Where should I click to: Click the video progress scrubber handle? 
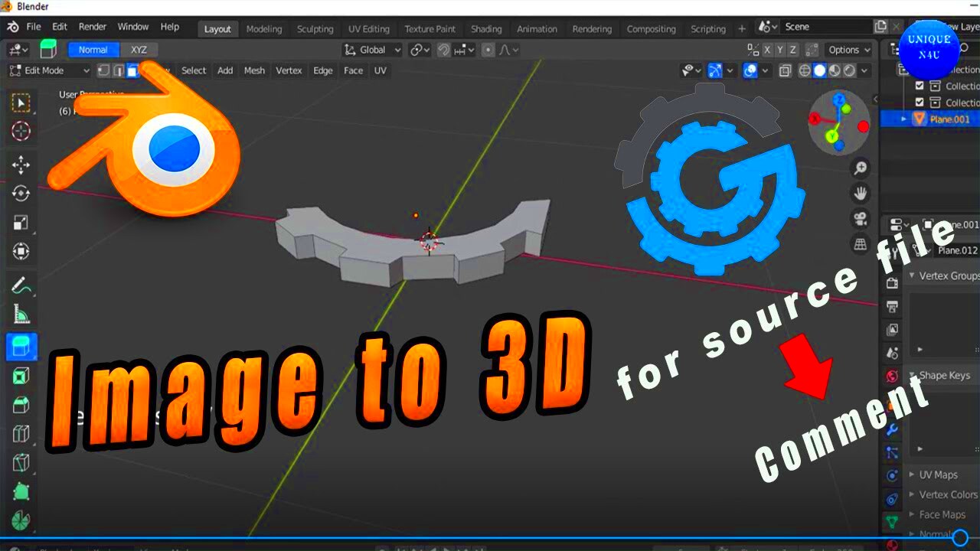click(960, 537)
